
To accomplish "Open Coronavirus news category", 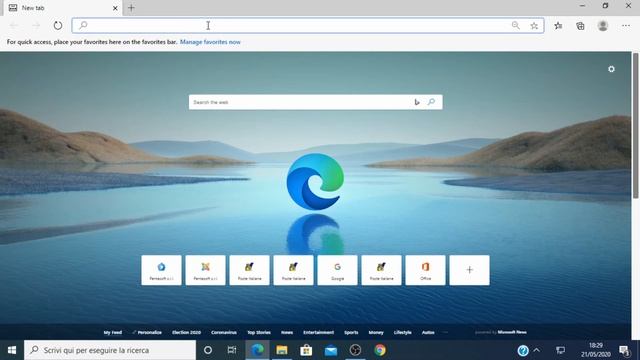I will click(224, 332).
